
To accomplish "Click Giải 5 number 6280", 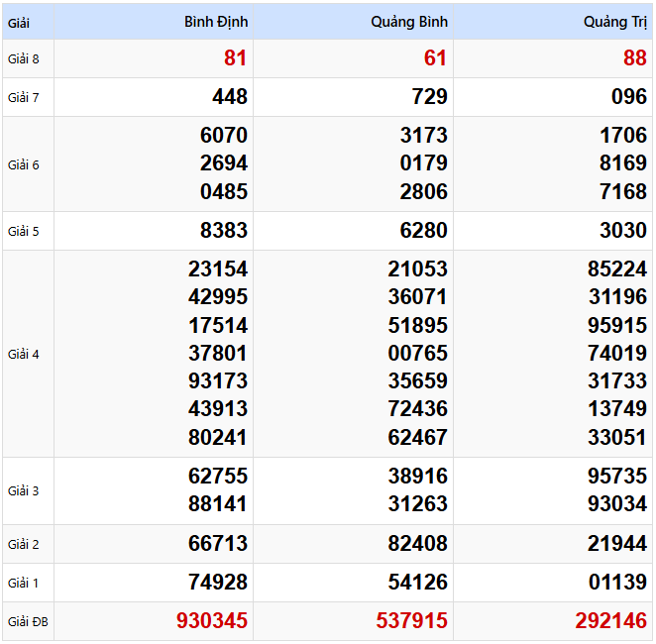I will (x=423, y=231).
